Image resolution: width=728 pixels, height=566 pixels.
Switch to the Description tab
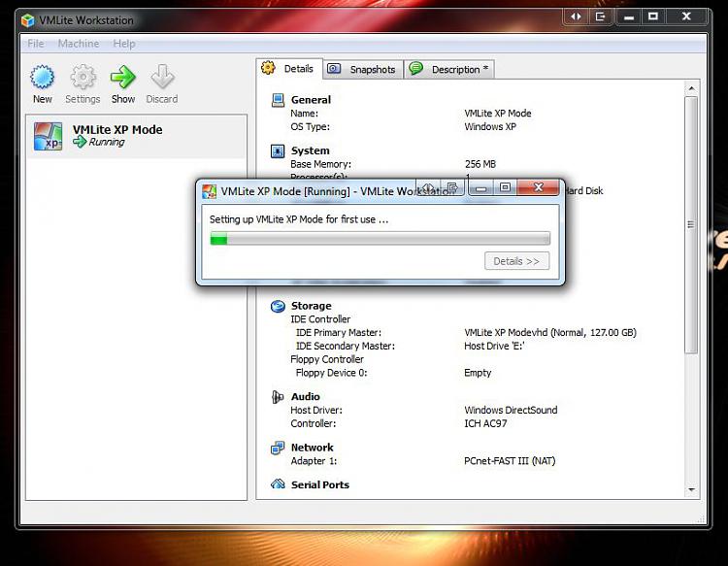449,69
